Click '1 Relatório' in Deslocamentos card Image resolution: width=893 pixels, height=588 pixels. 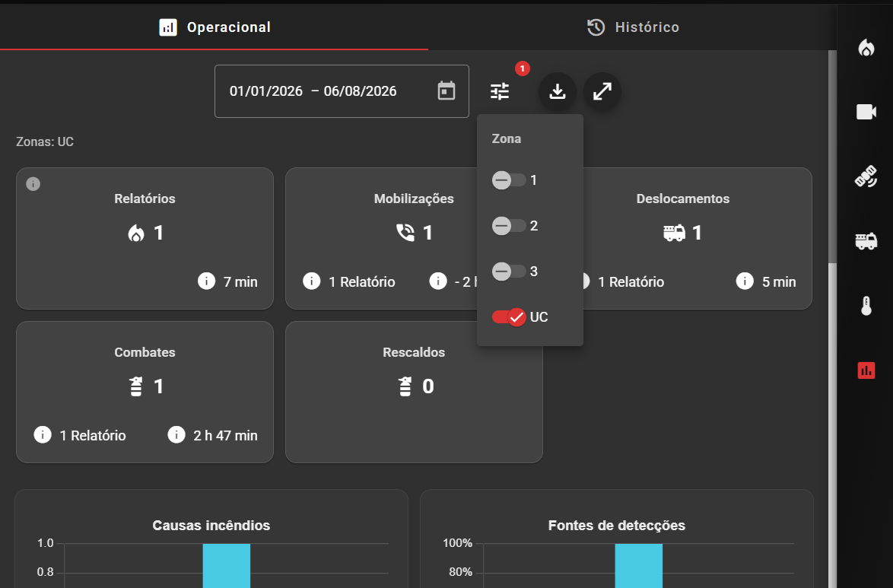click(631, 282)
